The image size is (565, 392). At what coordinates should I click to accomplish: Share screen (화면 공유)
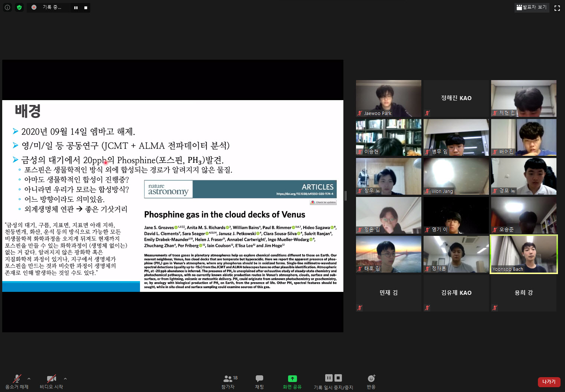coord(292,381)
